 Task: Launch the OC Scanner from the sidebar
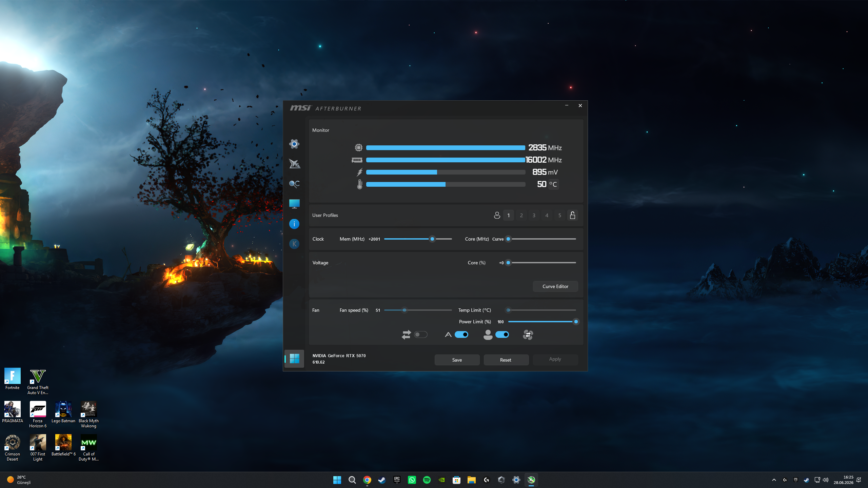(294, 184)
